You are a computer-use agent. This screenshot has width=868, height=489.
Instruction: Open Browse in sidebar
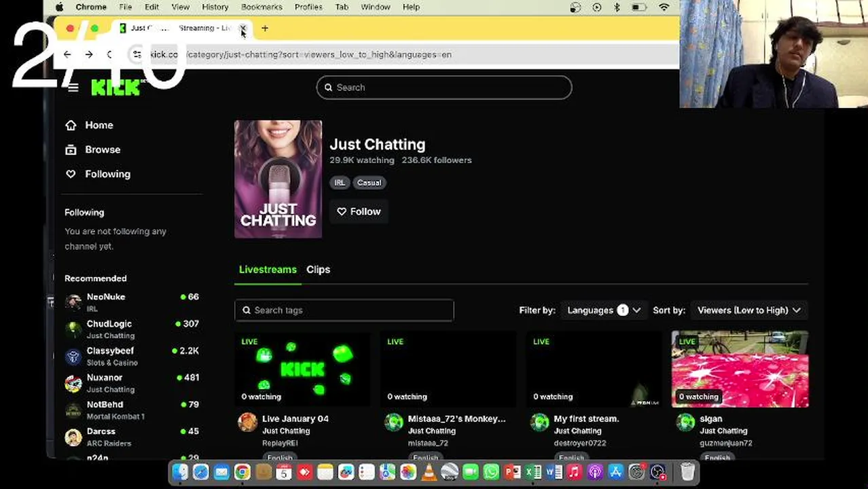[103, 149]
